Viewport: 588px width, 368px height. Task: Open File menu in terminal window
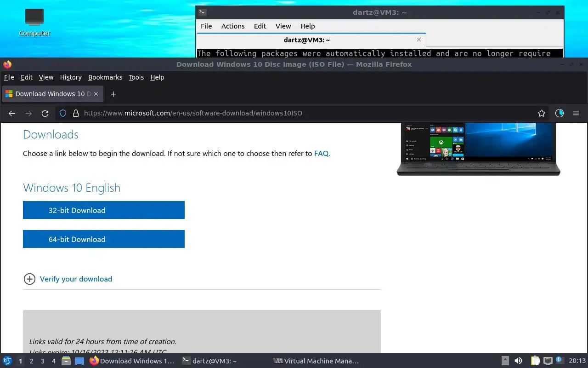(x=206, y=26)
